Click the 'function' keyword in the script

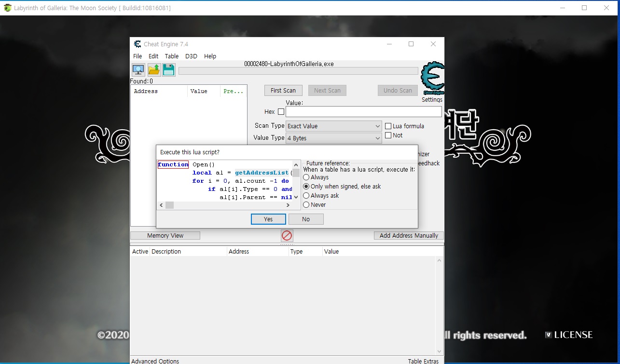point(173,164)
